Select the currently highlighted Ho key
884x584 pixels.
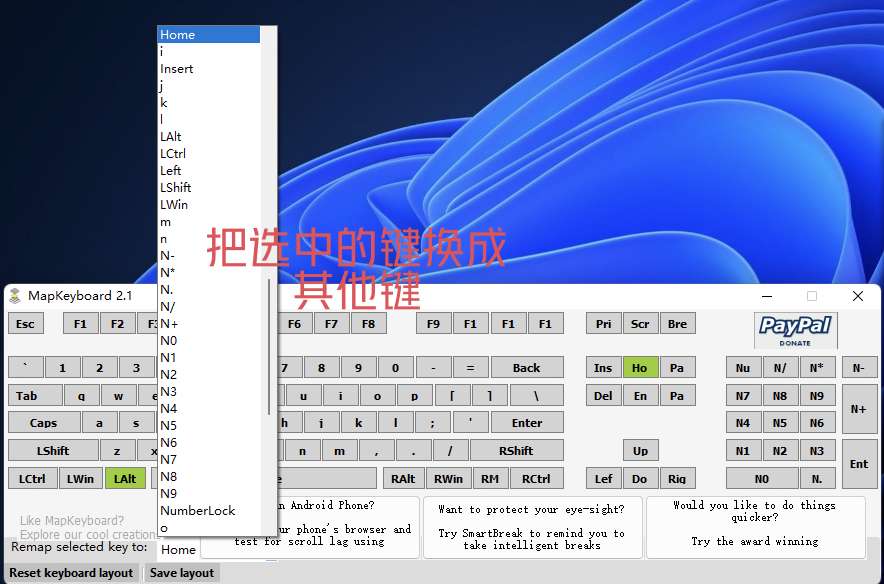click(640, 367)
